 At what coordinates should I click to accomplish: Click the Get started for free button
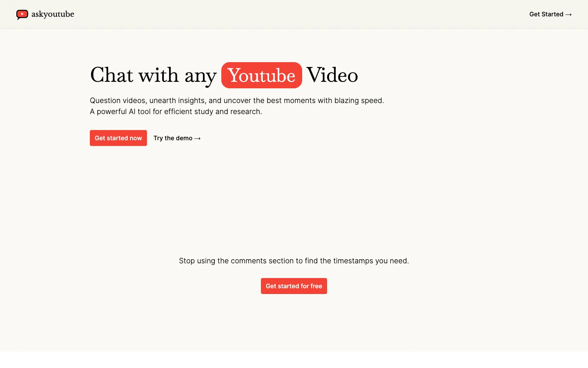[294, 286]
